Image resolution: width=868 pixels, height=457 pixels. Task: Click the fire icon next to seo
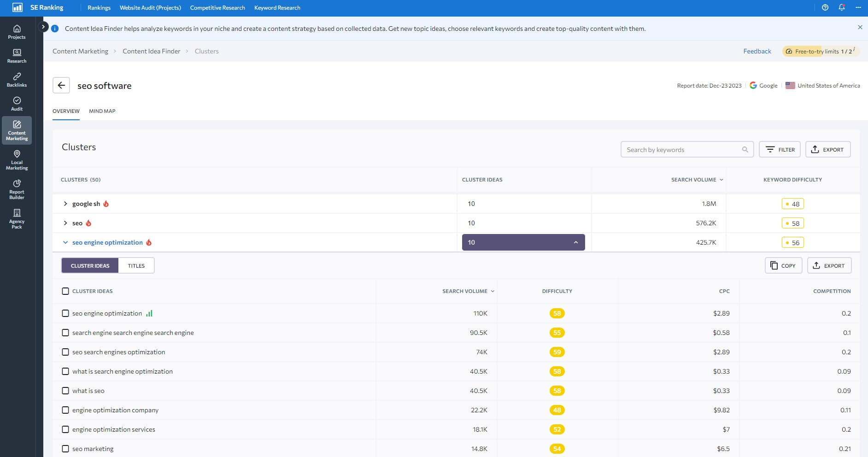[x=88, y=223]
